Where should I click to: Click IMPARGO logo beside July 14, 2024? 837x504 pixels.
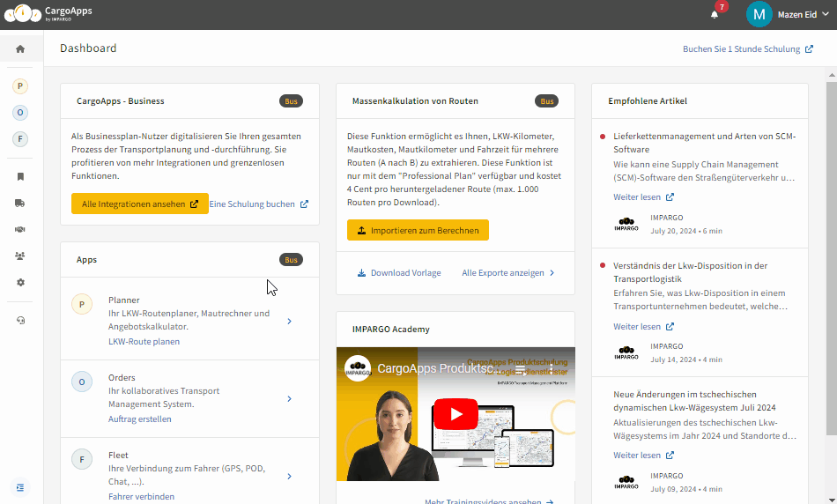[626, 353]
